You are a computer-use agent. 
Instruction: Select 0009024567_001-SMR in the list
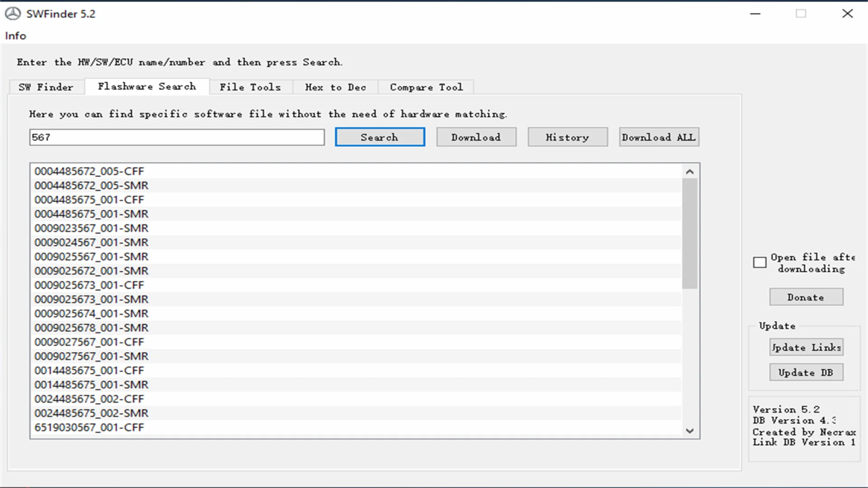pos(356,242)
